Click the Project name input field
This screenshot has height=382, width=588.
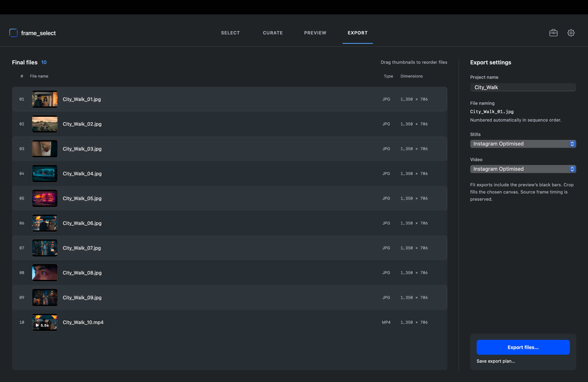point(523,87)
